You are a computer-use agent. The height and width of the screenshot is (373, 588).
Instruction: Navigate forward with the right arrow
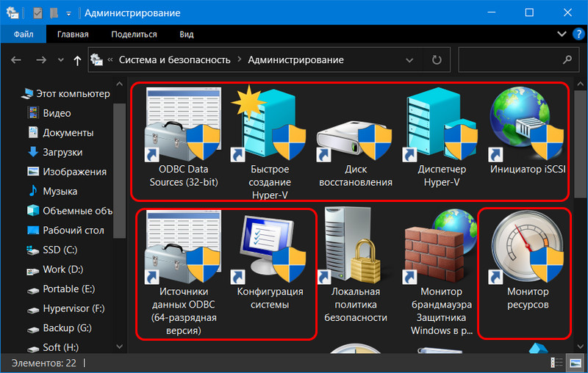click(x=41, y=59)
